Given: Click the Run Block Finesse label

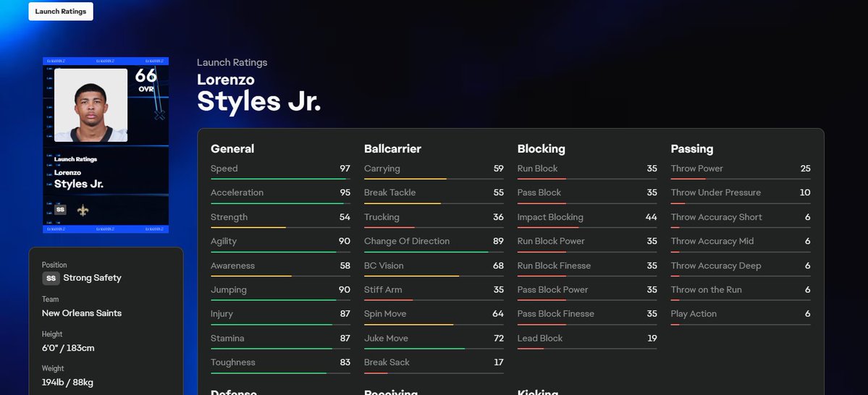Looking at the screenshot, I should (x=554, y=266).
